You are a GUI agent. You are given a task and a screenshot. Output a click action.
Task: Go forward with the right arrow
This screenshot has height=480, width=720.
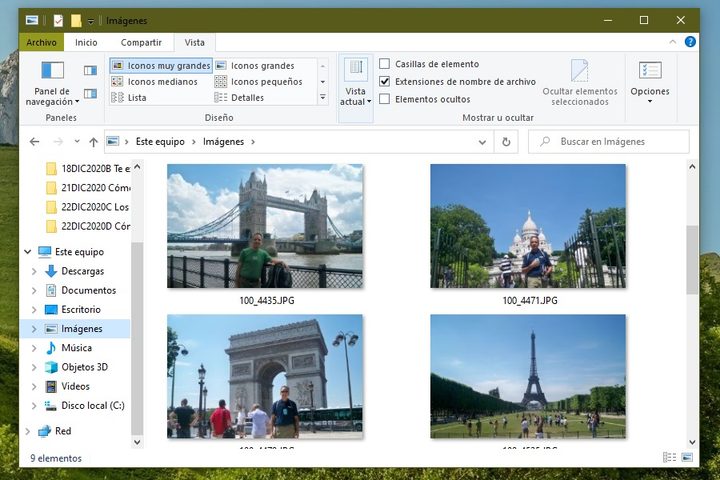tap(58, 142)
